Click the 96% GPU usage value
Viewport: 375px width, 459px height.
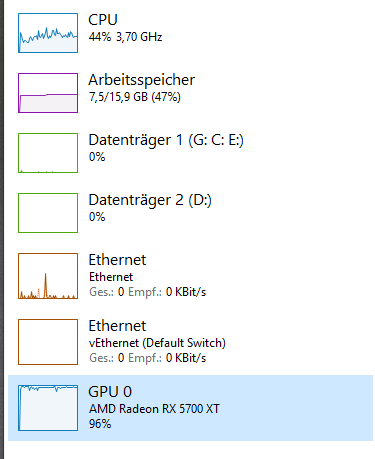100,424
